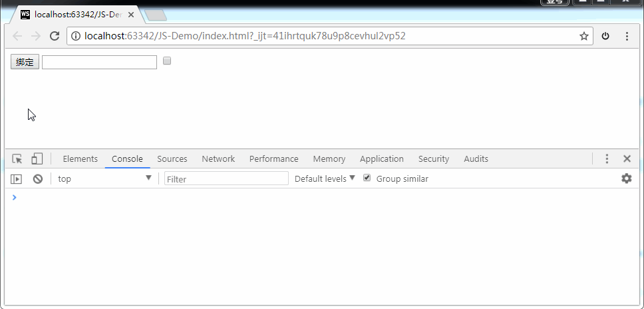The width and height of the screenshot is (644, 309).
Task: Click the console Filter field
Action: tap(226, 178)
